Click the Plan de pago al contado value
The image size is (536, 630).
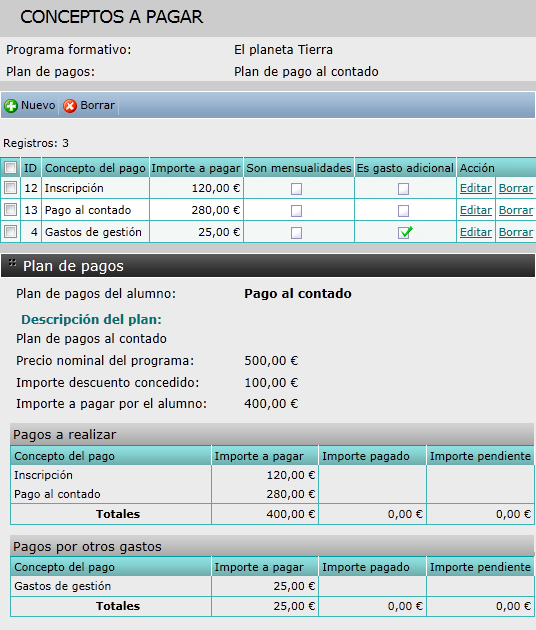pos(306,72)
